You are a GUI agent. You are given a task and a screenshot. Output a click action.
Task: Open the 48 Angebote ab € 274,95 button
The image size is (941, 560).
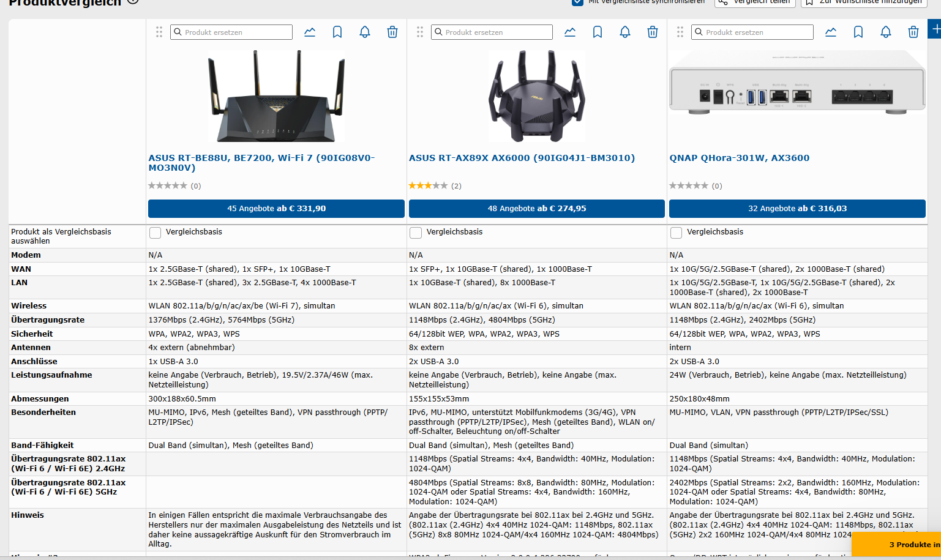[x=537, y=209]
